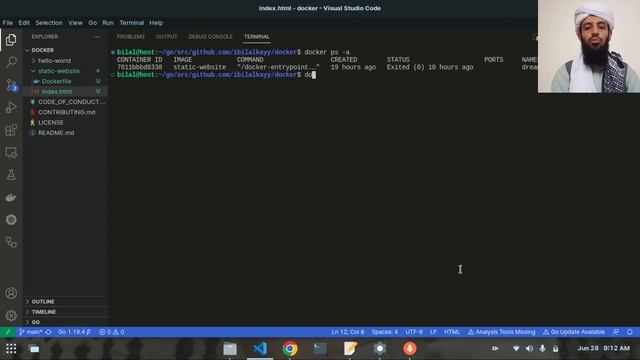Click the Explorer more actions ellipsis
The height and width of the screenshot is (360, 640).
tap(97, 37)
